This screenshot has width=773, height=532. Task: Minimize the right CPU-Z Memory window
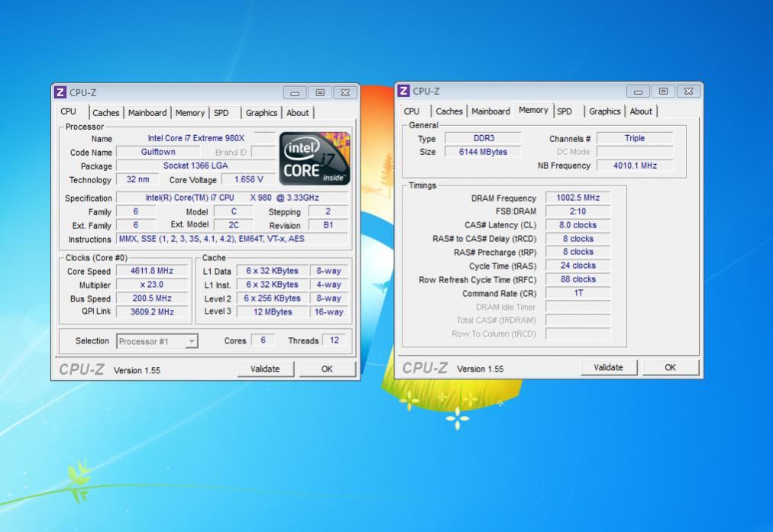(638, 91)
